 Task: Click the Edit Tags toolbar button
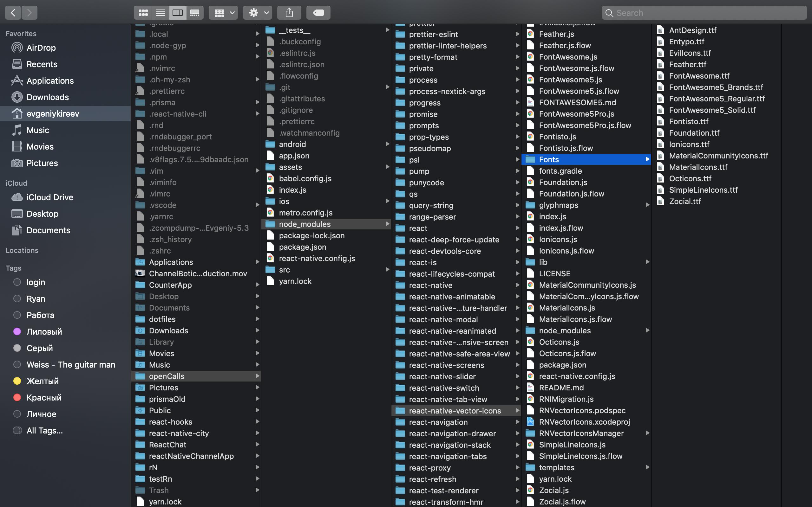318,13
